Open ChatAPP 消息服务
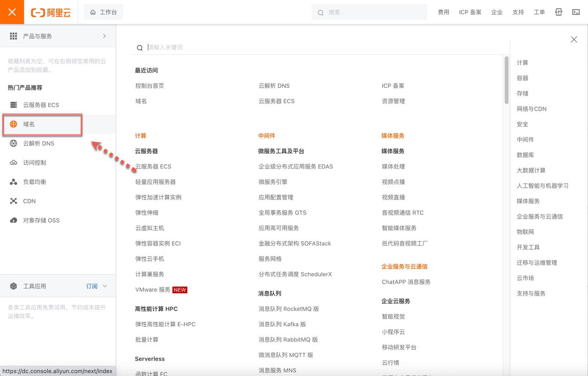 (406, 282)
